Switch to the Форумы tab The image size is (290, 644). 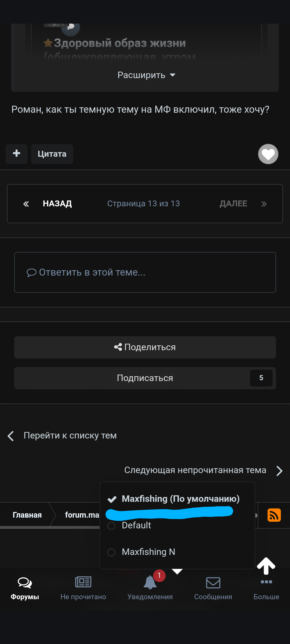[x=25, y=588]
